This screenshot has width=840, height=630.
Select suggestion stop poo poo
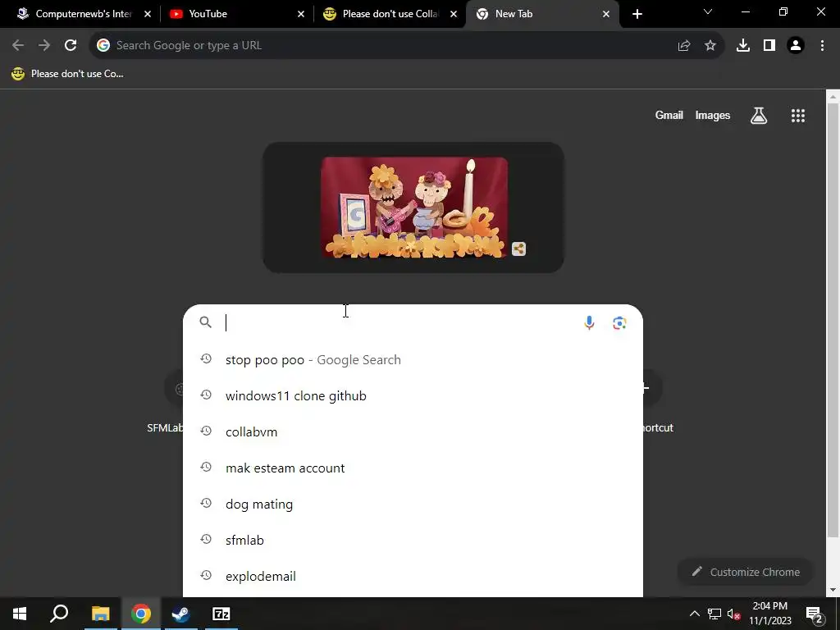[413, 359]
